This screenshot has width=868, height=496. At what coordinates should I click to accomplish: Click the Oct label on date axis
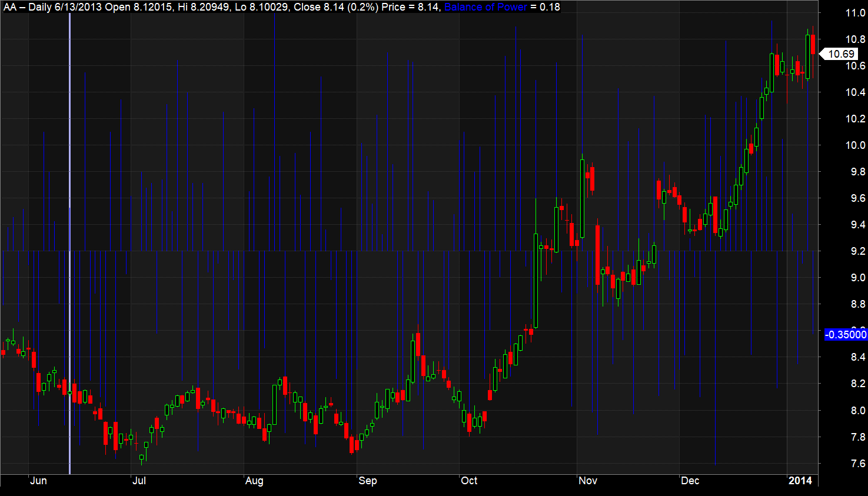click(469, 481)
